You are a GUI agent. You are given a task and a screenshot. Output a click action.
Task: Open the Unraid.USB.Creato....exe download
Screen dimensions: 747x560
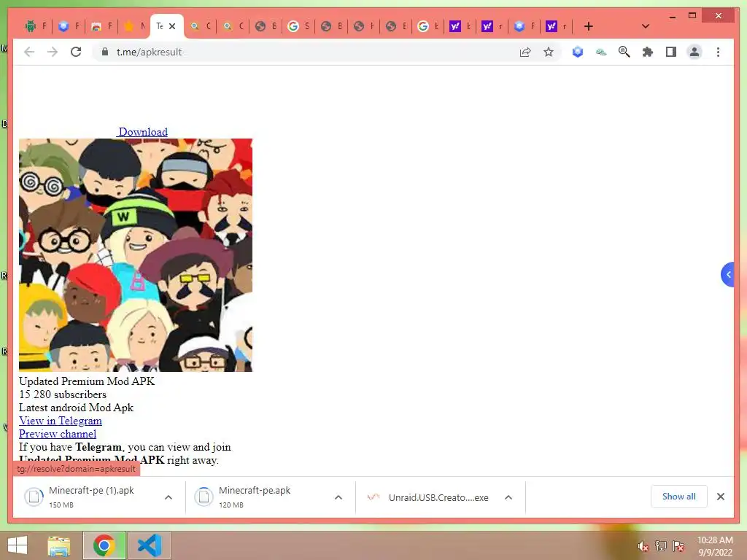click(427, 497)
